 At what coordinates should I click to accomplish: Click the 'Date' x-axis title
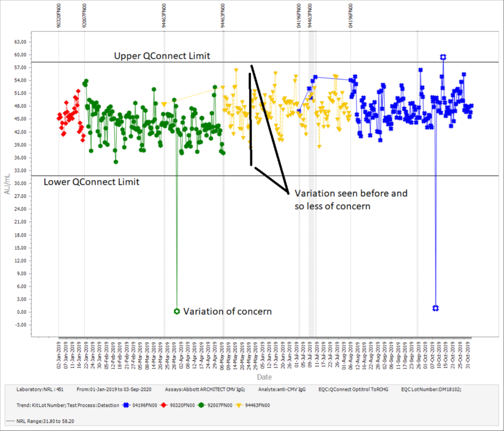pos(264,377)
